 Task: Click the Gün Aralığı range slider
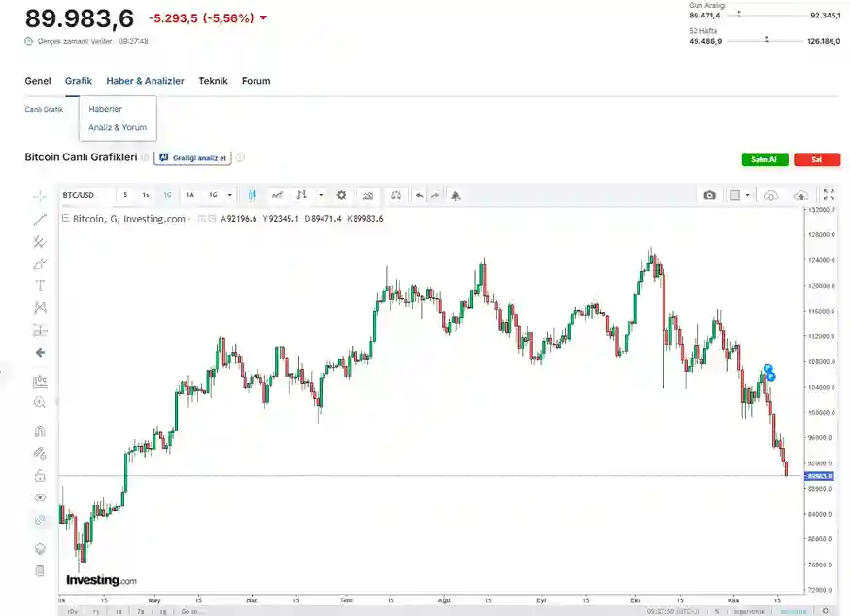click(x=773, y=16)
